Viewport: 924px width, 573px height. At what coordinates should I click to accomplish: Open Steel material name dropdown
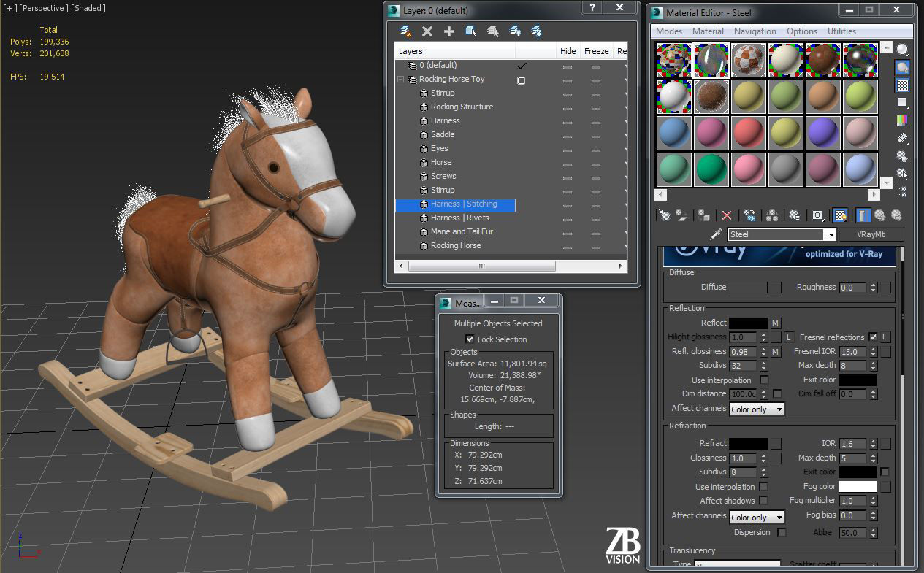click(830, 235)
